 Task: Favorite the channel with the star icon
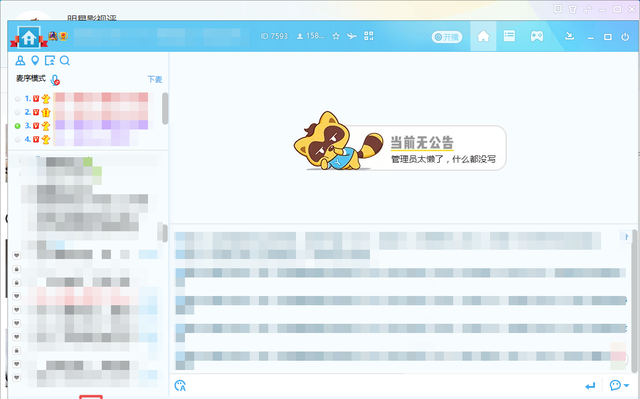pos(336,36)
